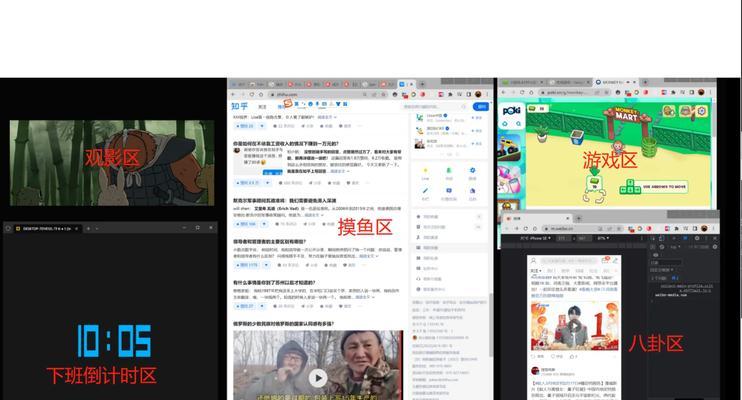Click the Poki search magnifier icon
The image size is (742, 400).
(518, 124)
